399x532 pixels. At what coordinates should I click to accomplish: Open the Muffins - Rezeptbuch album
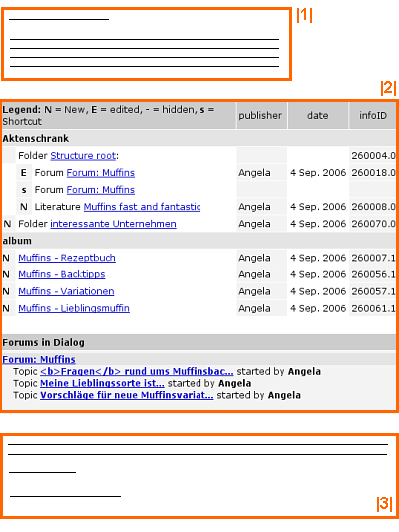[x=67, y=258]
